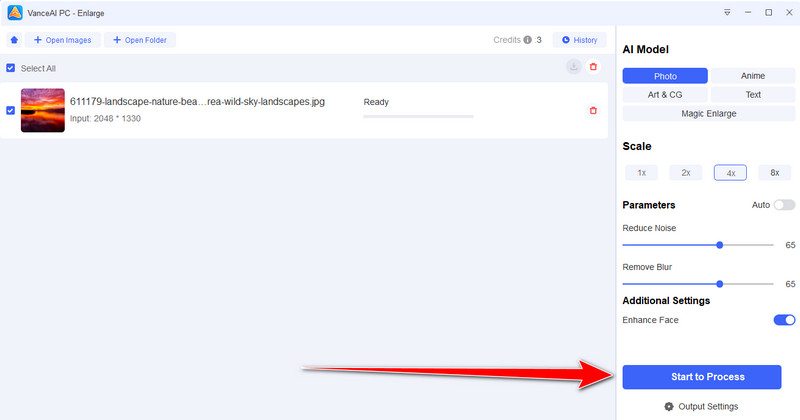
Task: Minimize the VanceAI window
Action: pos(747,12)
